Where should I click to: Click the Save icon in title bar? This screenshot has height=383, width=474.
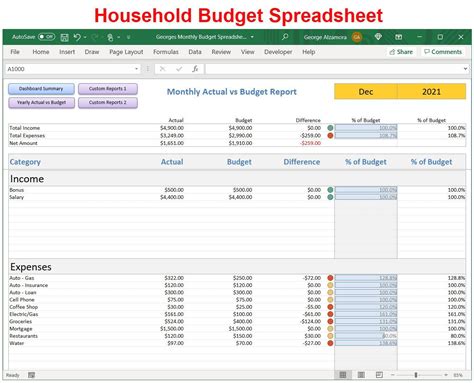(64, 37)
